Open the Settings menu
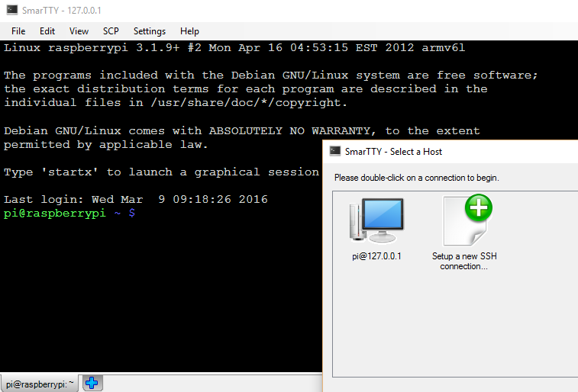Viewport: 578px width, 392px height. tap(149, 31)
